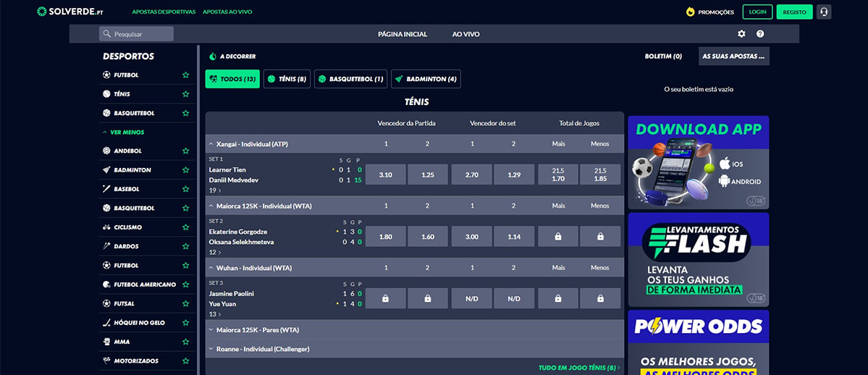
Task: Expand the Roanne - Individual (Challenger) section
Action: (x=211, y=349)
